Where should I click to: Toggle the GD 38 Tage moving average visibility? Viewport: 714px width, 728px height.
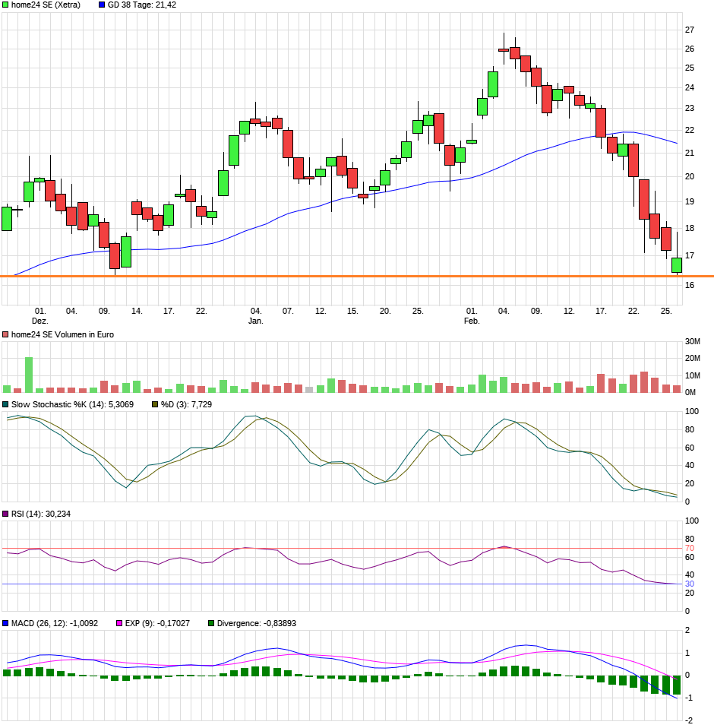pos(100,6)
